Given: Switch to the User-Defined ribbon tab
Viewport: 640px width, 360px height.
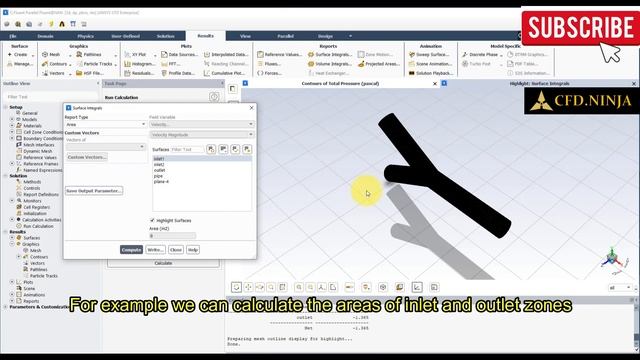Looking at the screenshot, I should [x=125, y=36].
